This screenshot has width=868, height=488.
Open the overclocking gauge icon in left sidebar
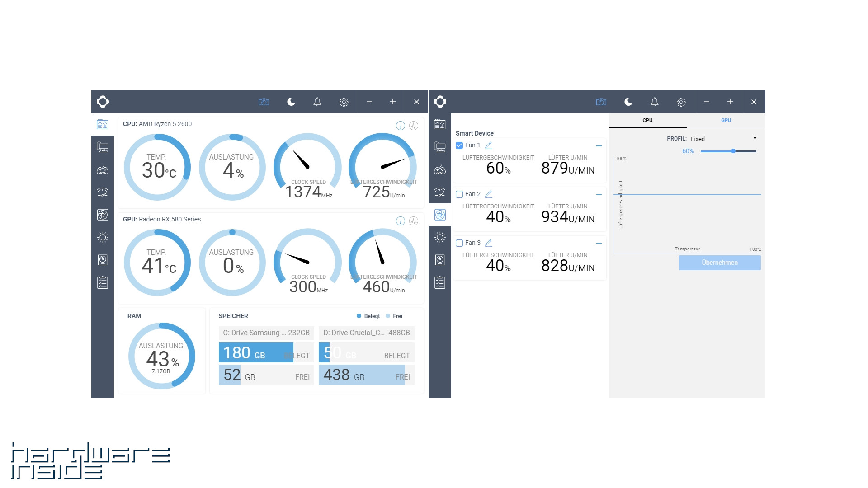pyautogui.click(x=103, y=192)
